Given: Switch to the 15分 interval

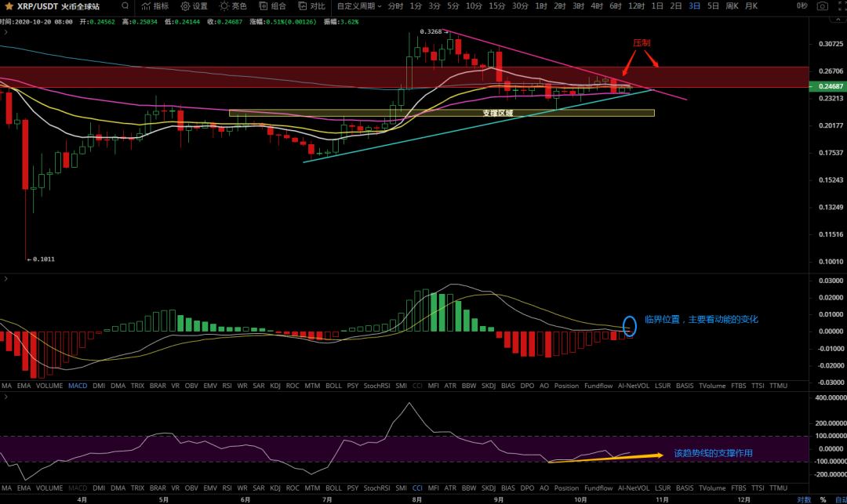Looking at the screenshot, I should 497,6.
